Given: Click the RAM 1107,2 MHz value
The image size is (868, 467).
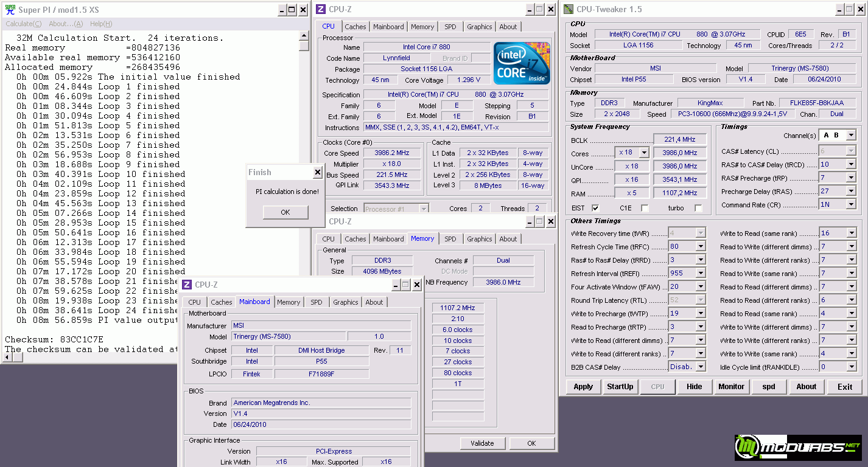Looking at the screenshot, I should pos(680,193).
